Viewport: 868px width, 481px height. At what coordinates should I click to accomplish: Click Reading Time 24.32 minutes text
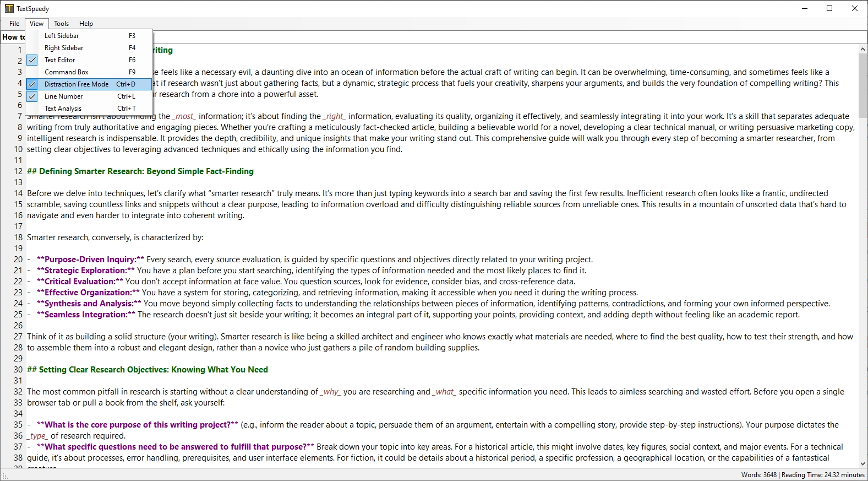tap(823, 475)
